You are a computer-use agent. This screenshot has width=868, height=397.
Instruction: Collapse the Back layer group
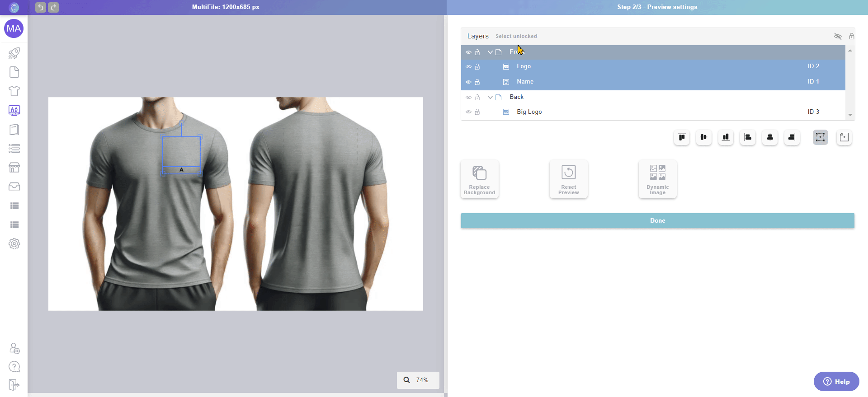click(x=490, y=98)
